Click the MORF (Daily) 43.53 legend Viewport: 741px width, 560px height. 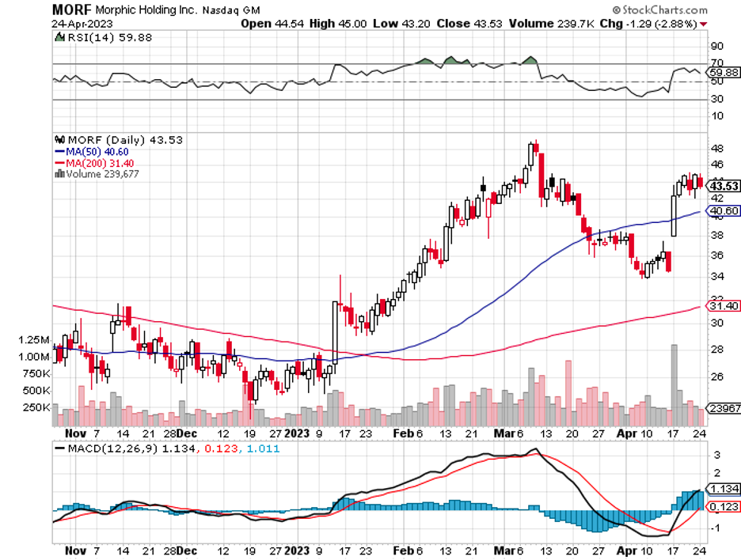coord(125,140)
